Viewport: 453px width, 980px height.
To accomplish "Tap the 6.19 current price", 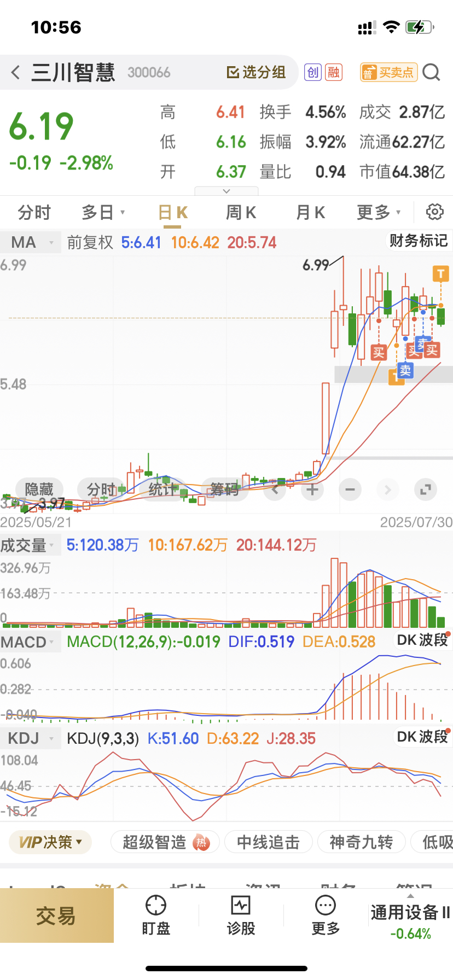I will [x=42, y=126].
